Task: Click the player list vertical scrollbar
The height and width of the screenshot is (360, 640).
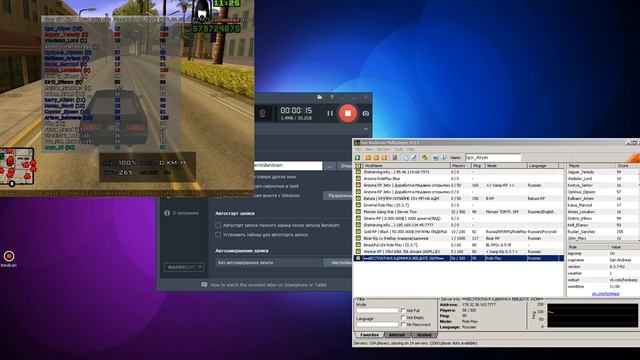Action: point(638,205)
